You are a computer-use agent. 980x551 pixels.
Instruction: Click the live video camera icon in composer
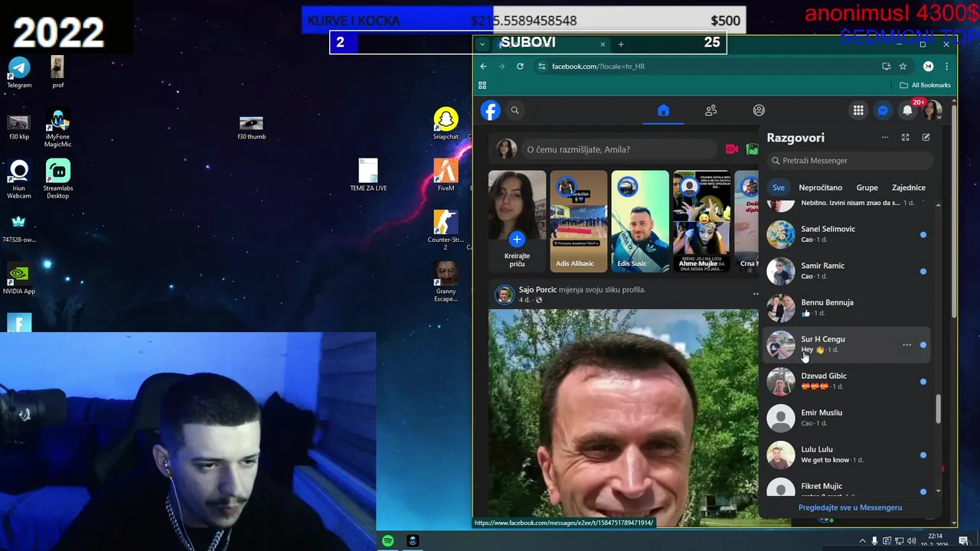pos(732,149)
